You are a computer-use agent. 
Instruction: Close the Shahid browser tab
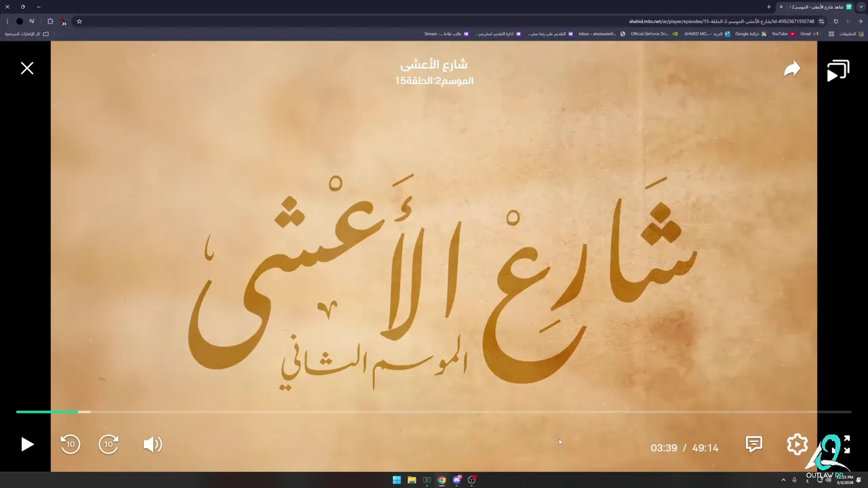pos(781,7)
